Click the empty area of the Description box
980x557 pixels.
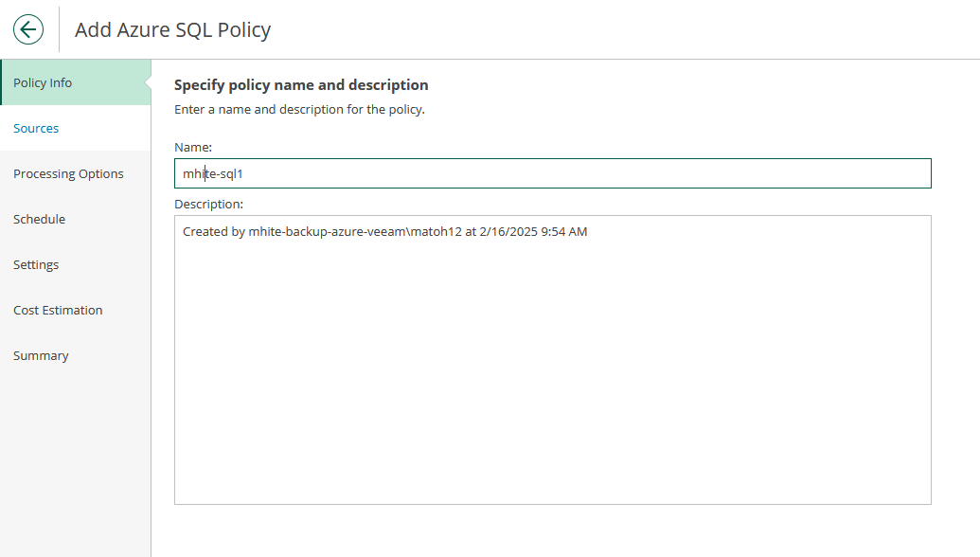[552, 379]
